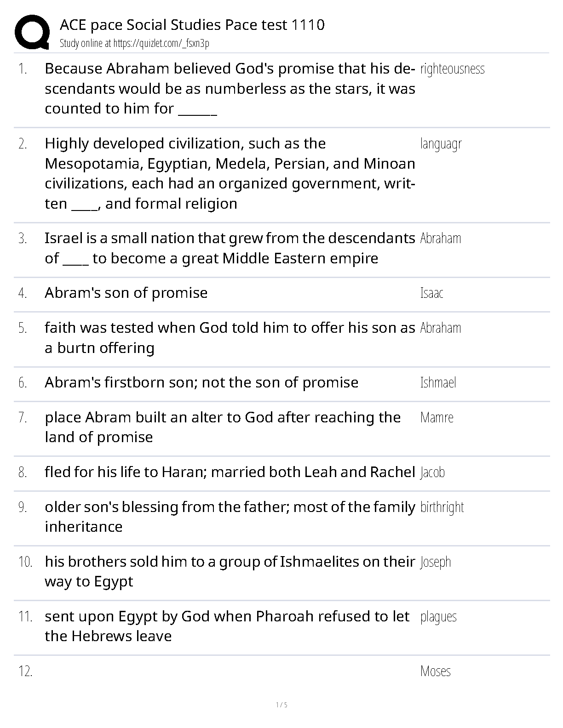Click the page indicator '1 / 5'
This screenshot has height=728, width=563.
[x=281, y=705]
